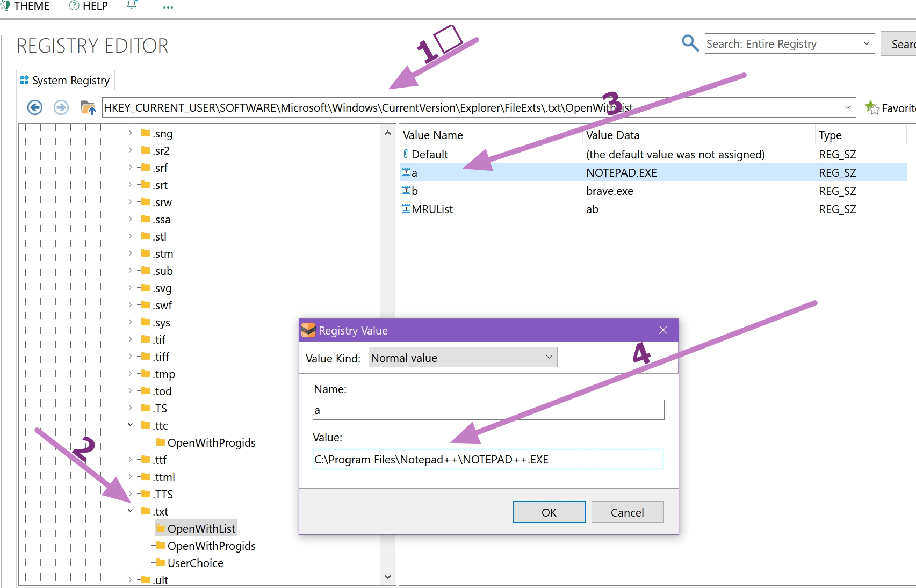Click the Favorites star icon
The width and height of the screenshot is (916, 588).
coord(871,107)
